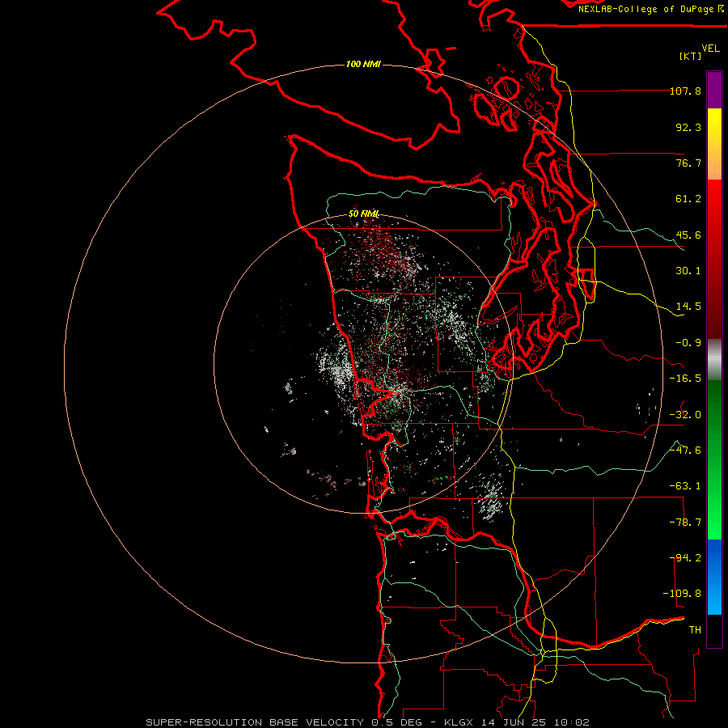Click the 45.6 legend value
The width and height of the screenshot is (728, 728).
688,235
